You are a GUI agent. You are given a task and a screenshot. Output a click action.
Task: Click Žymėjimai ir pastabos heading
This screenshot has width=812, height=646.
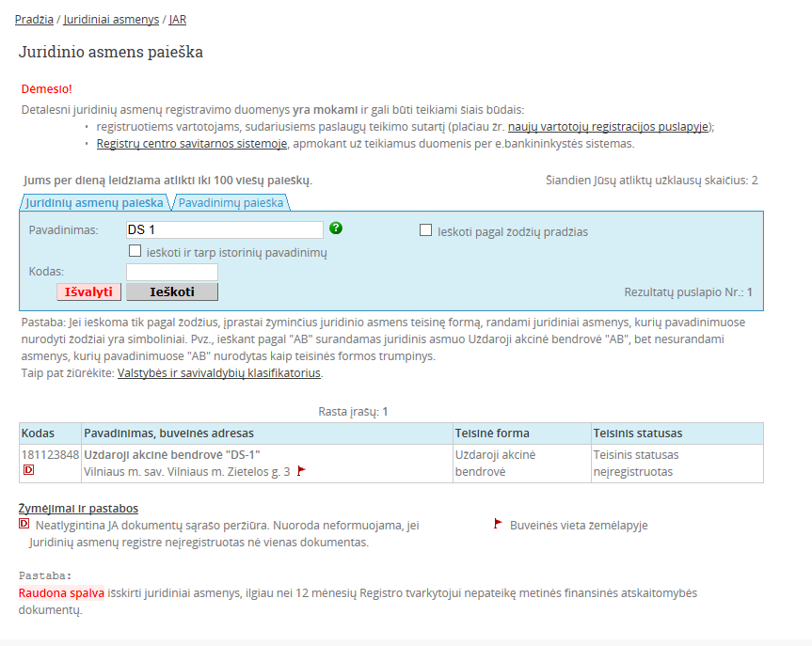(78, 509)
